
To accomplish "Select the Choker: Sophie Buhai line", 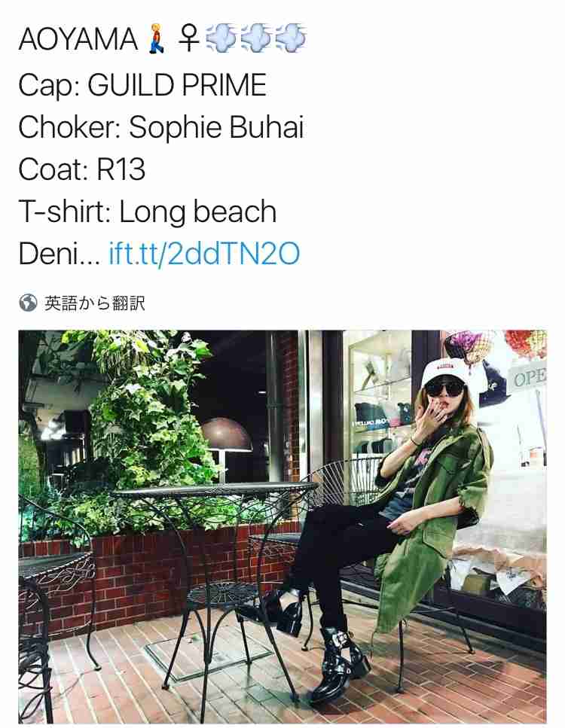I will (x=161, y=127).
